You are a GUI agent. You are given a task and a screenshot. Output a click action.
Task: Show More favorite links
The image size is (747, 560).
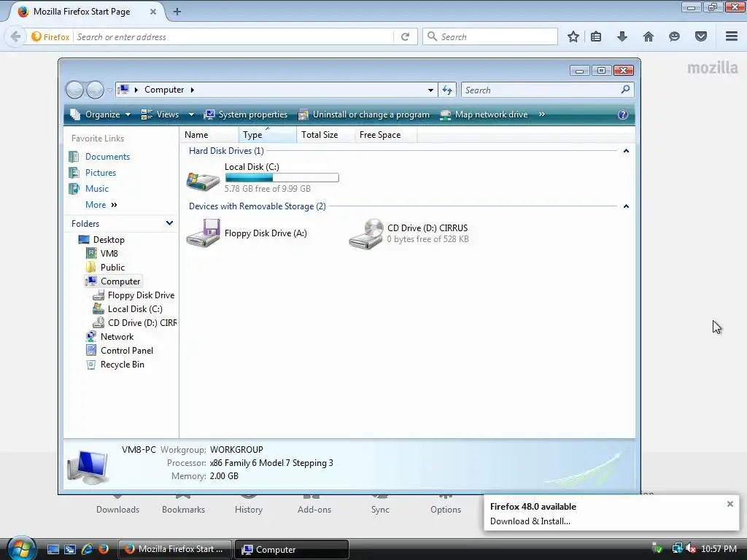click(101, 205)
